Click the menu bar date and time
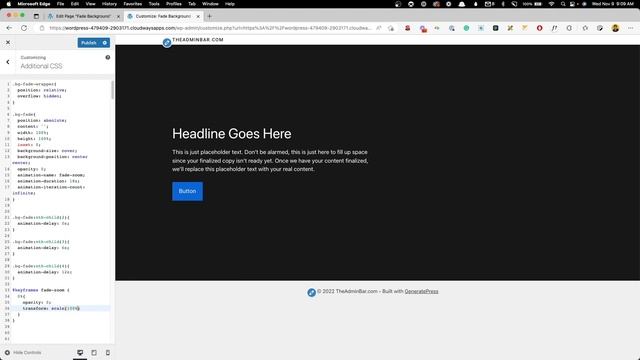This screenshot has height=360, width=640. pyautogui.click(x=613, y=4)
